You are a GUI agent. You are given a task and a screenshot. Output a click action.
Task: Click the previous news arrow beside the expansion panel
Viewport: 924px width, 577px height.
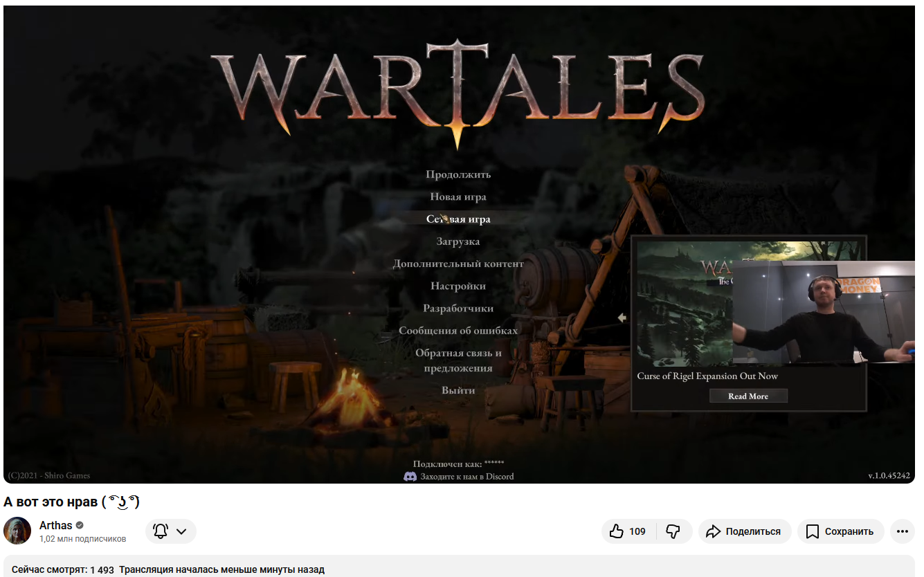(x=622, y=318)
